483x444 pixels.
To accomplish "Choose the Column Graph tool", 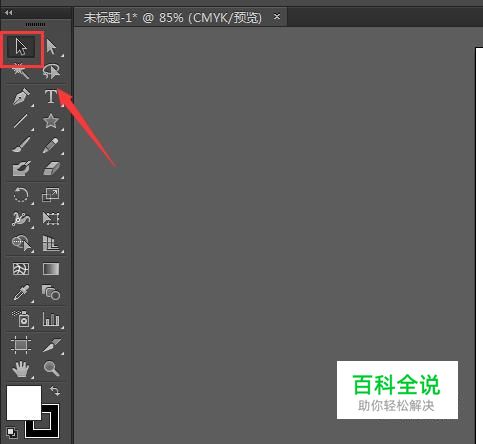I will [x=51, y=319].
